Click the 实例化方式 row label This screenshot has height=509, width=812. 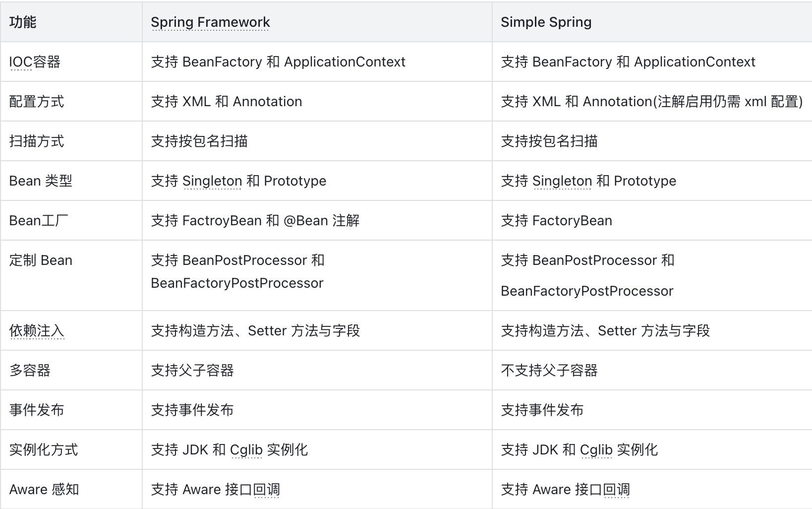point(44,450)
